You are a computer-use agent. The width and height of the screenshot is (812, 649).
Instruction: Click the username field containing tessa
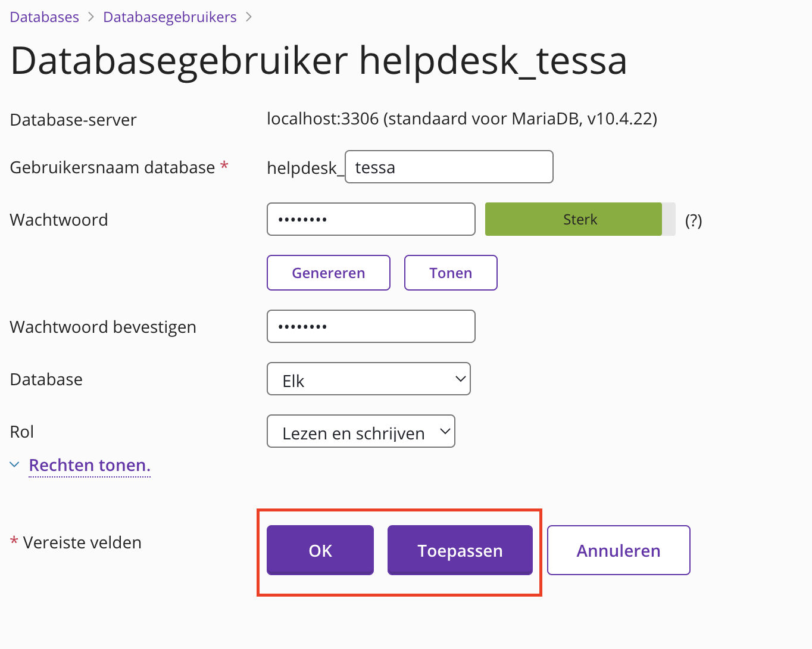(449, 167)
